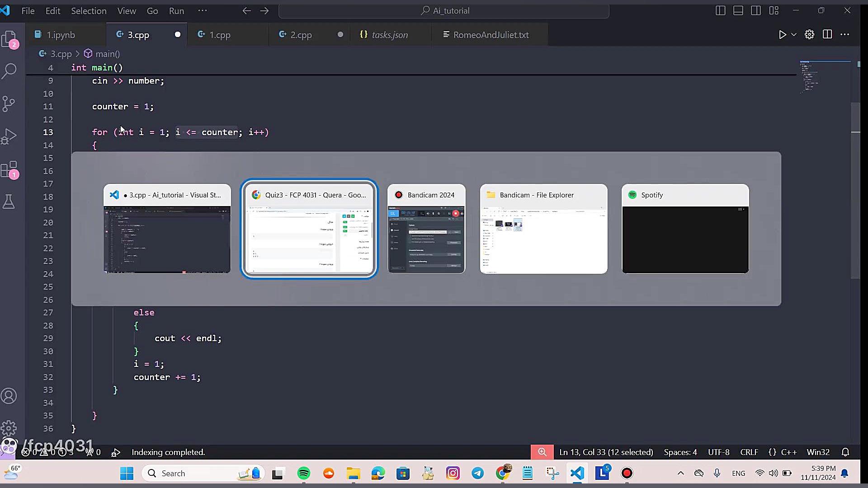Open the Source Control view

click(9, 104)
